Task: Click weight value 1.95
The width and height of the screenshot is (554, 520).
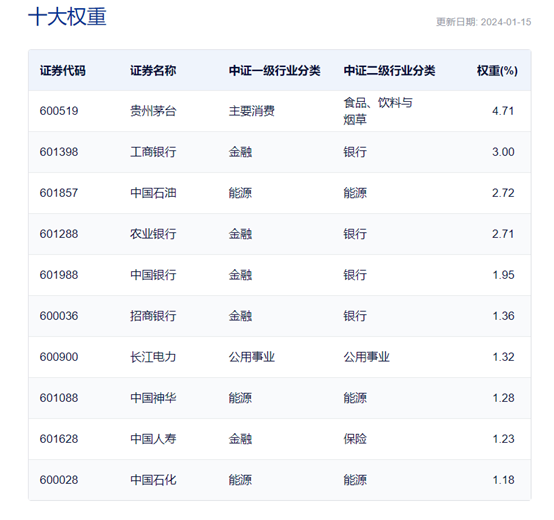Action: 503,275
